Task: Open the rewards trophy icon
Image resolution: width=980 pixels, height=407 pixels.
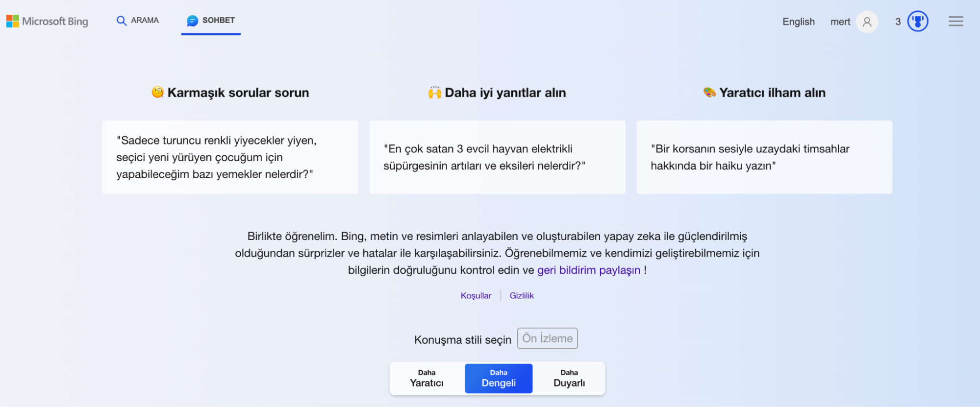Action: coord(918,22)
